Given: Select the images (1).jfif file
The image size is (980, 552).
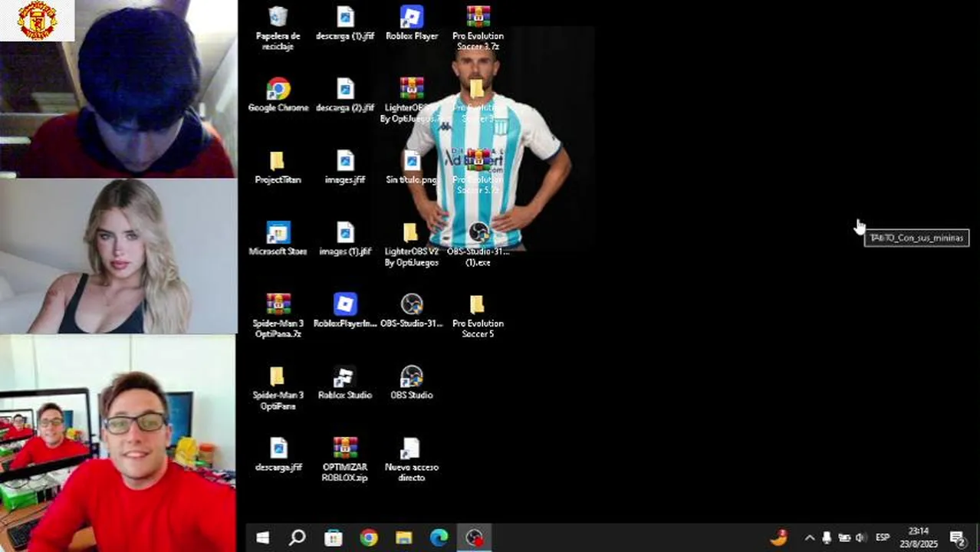Looking at the screenshot, I should pos(345,238).
